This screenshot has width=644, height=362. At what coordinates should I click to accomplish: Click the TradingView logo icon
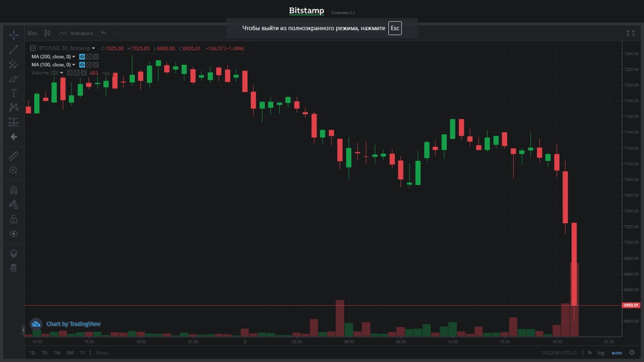(36, 324)
